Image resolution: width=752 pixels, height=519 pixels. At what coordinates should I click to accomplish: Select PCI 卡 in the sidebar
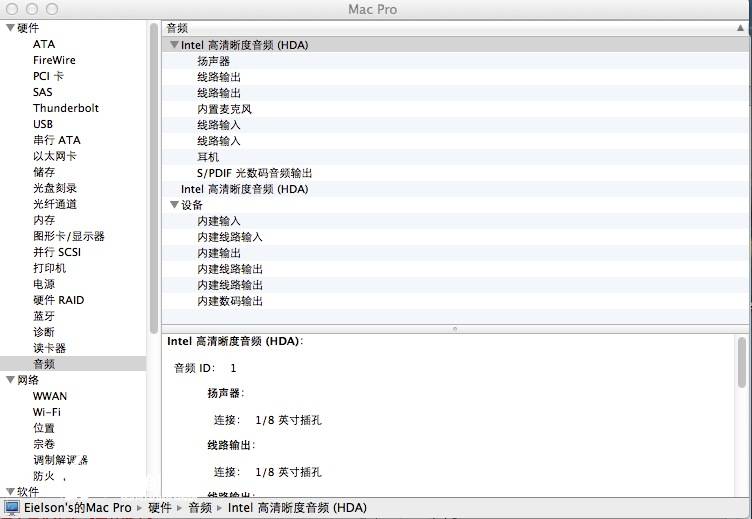coord(48,76)
